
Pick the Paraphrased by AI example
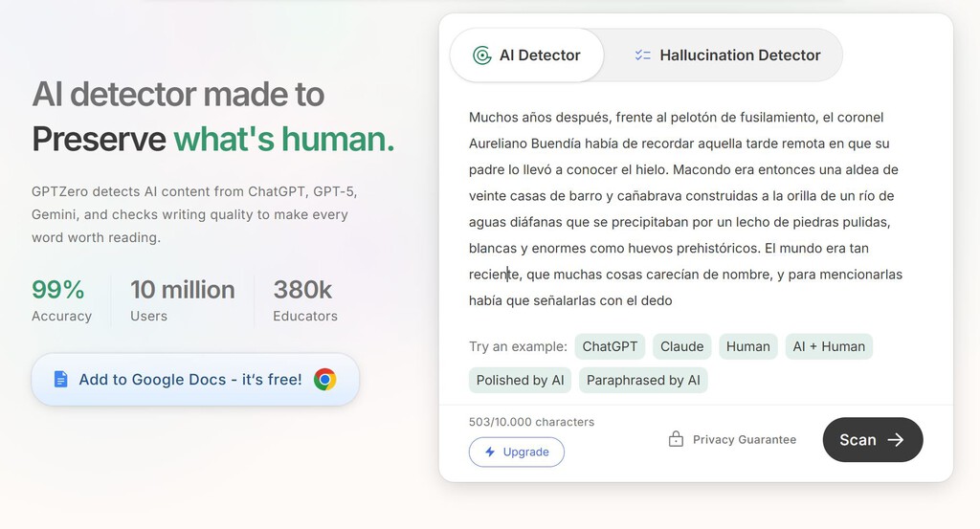point(643,380)
